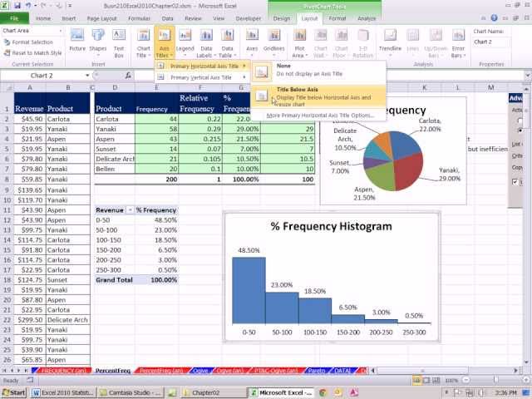Choose Title Below Axis option

coord(318,96)
